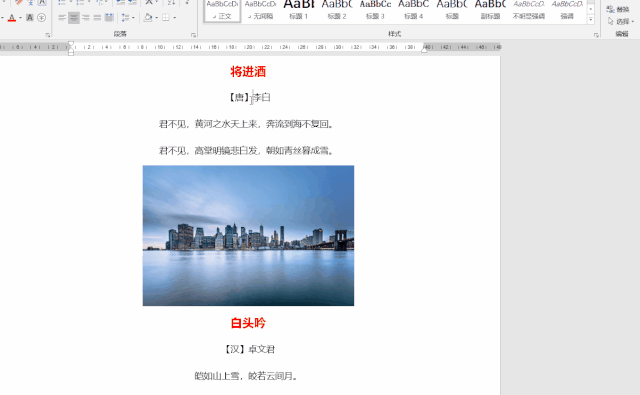Click 替换 replace button
640x395 pixels.
click(618, 9)
